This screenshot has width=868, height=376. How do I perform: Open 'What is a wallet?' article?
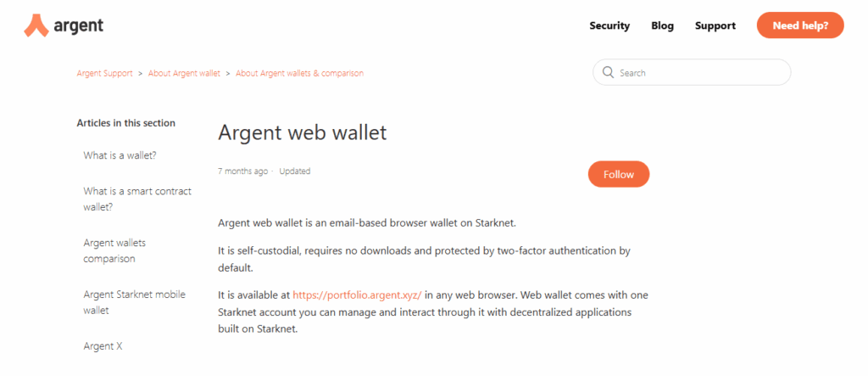click(x=120, y=155)
